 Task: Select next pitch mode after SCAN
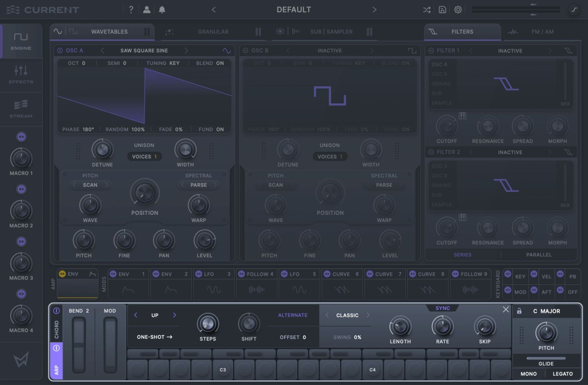tap(106, 185)
